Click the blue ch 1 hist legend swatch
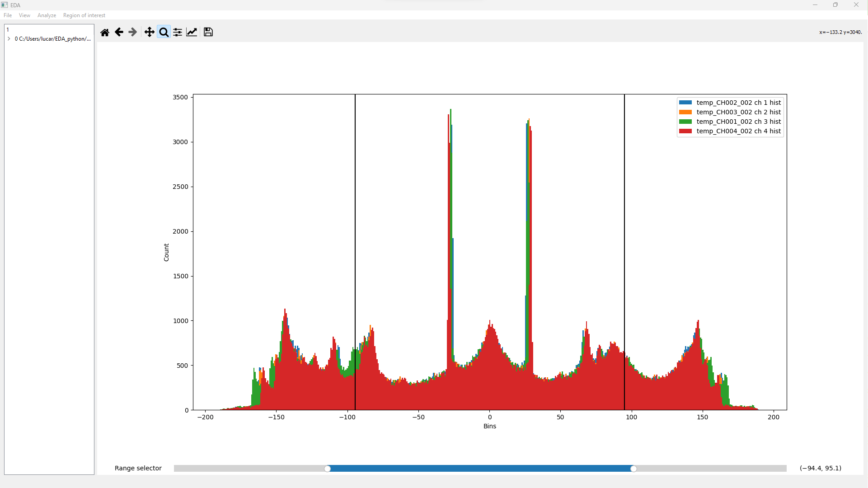The image size is (868, 488). (685, 103)
